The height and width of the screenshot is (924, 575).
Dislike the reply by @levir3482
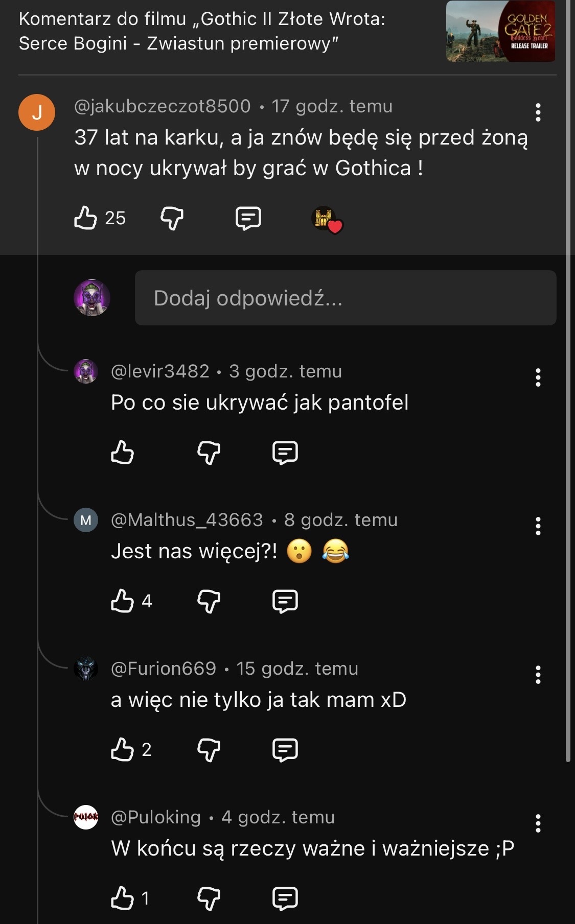(209, 453)
